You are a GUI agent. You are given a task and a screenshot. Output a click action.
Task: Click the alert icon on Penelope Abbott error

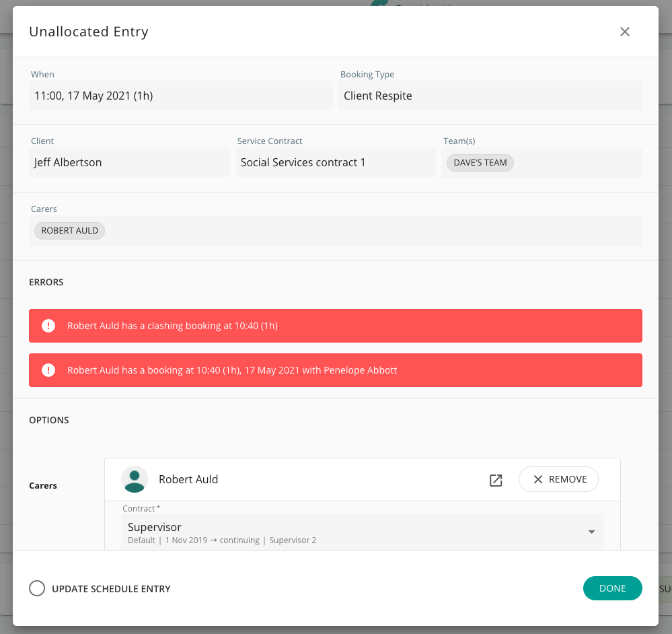[48, 370]
